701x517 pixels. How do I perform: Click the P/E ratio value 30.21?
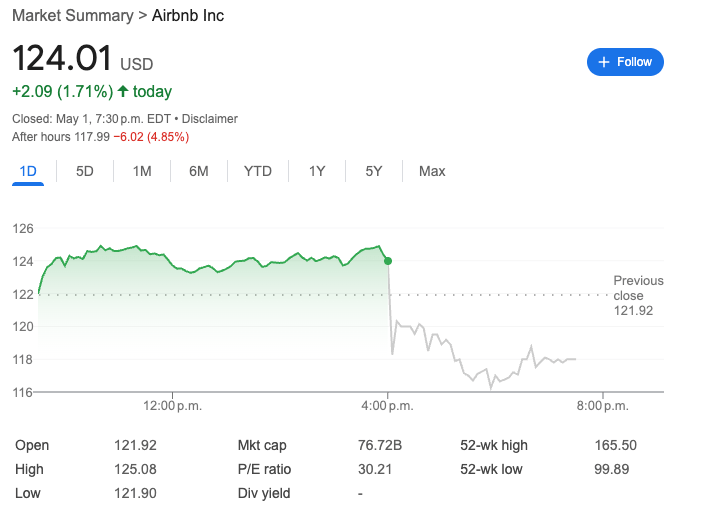point(375,469)
